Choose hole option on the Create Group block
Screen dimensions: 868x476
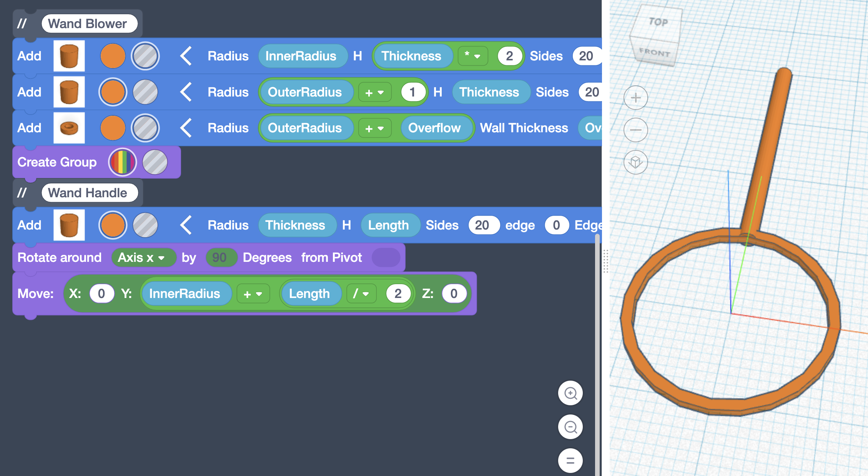coord(155,162)
